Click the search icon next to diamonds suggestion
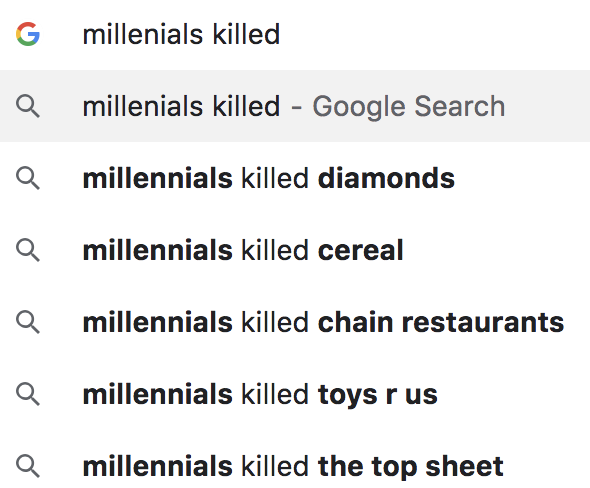 point(28,178)
